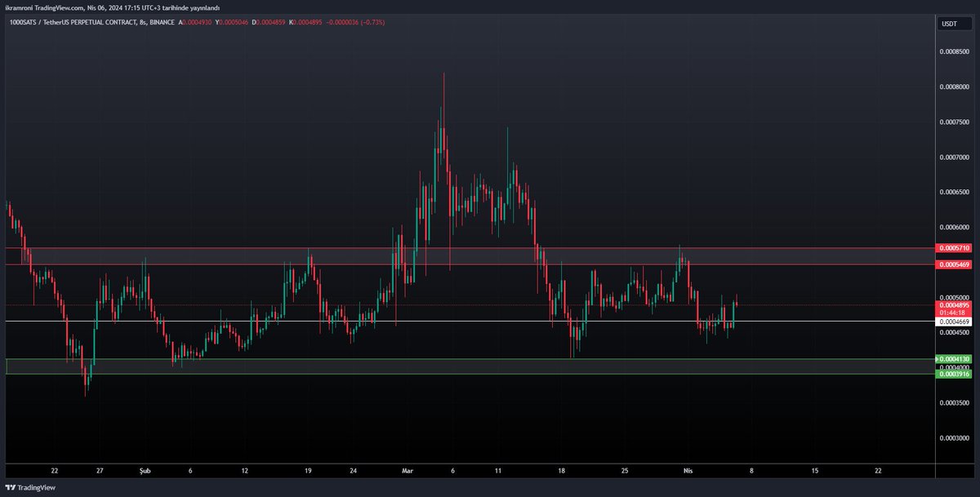Screen dimensions: 980x497
Task: Click the ikramroni publisher header text
Action: coord(113,7)
